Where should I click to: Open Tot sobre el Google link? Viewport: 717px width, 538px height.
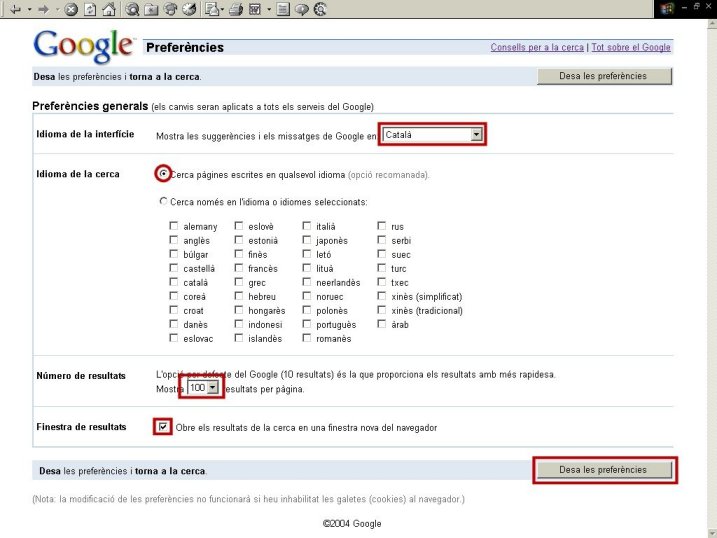[x=631, y=47]
